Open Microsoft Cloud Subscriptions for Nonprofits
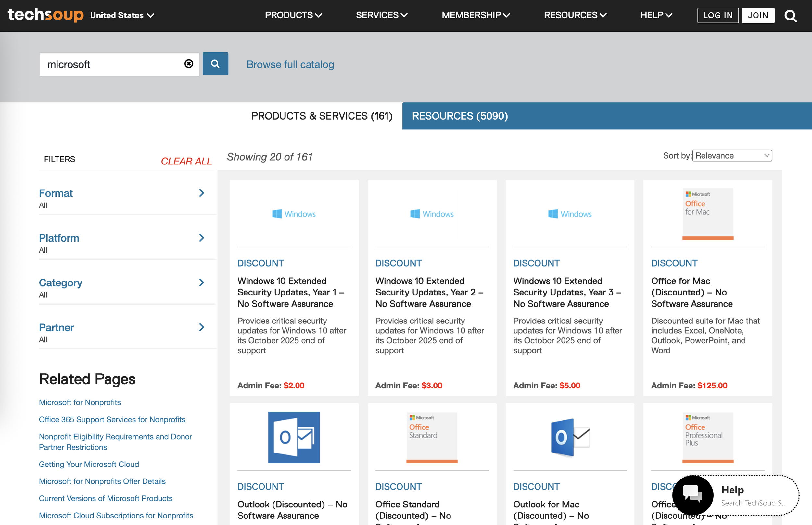Image resolution: width=812 pixels, height=525 pixels. point(116,515)
